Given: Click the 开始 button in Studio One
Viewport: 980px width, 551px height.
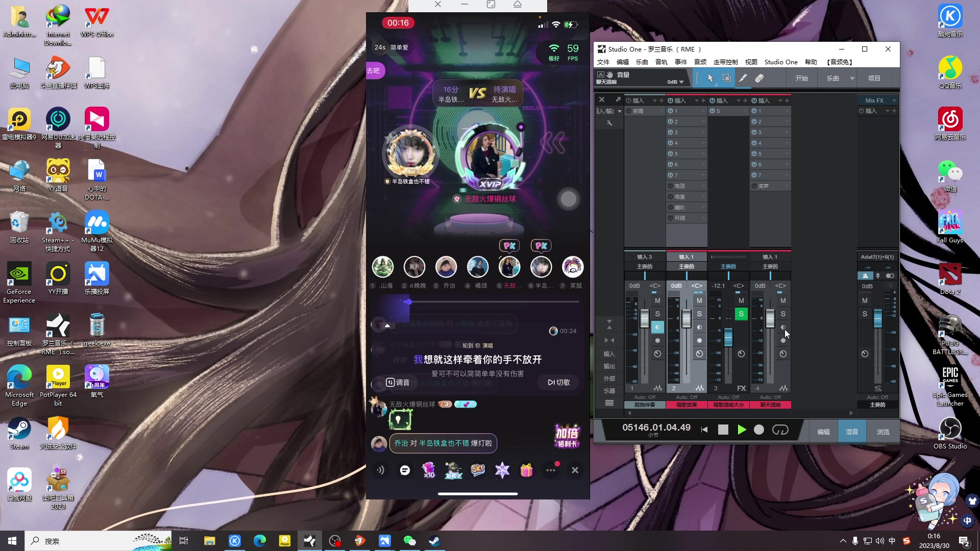Looking at the screenshot, I should click(801, 78).
